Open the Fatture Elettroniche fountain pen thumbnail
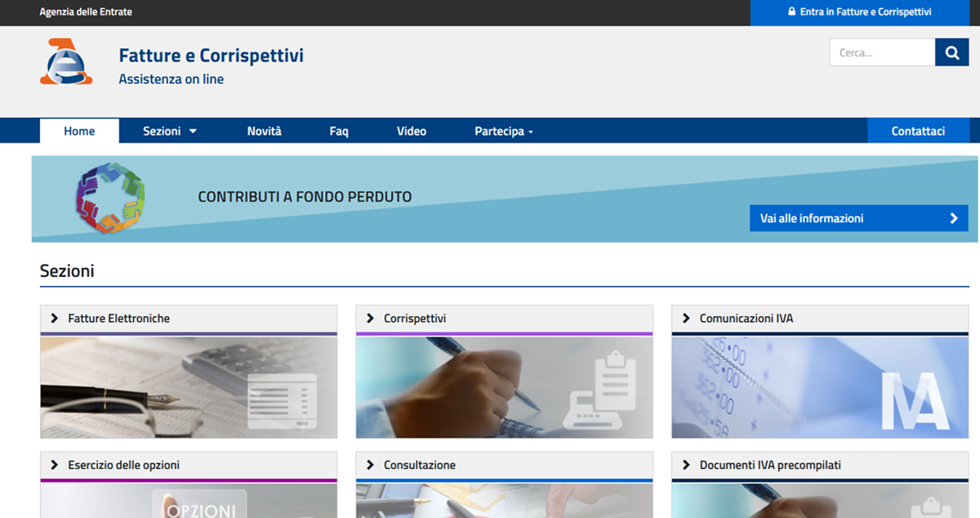 pos(189,388)
